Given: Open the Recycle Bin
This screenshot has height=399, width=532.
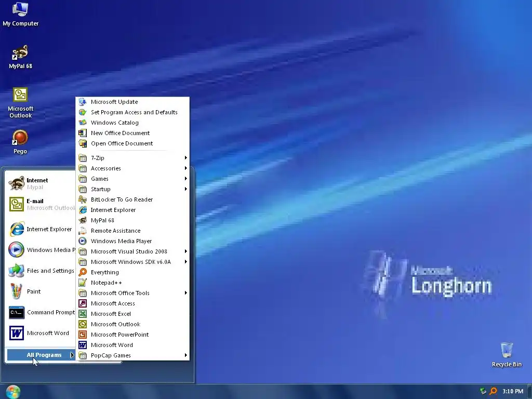Looking at the screenshot, I should coord(507,354).
